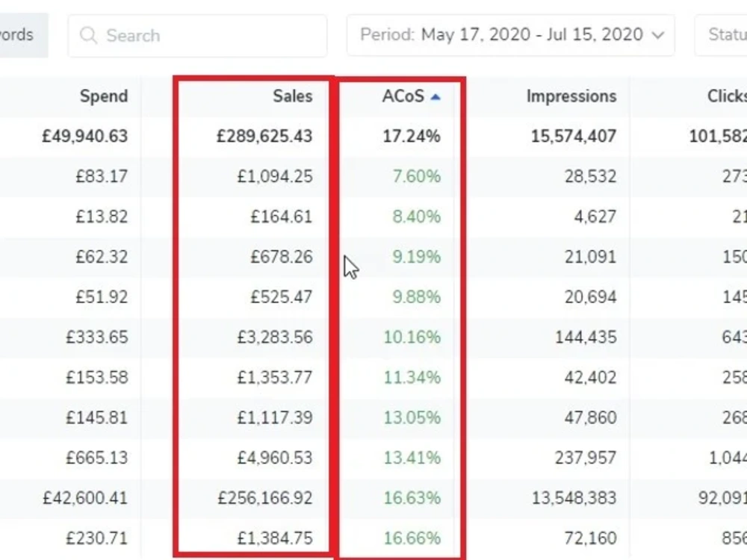Viewport: 747px width, 560px height.
Task: Click impressions value 28,532
Action: point(590,177)
